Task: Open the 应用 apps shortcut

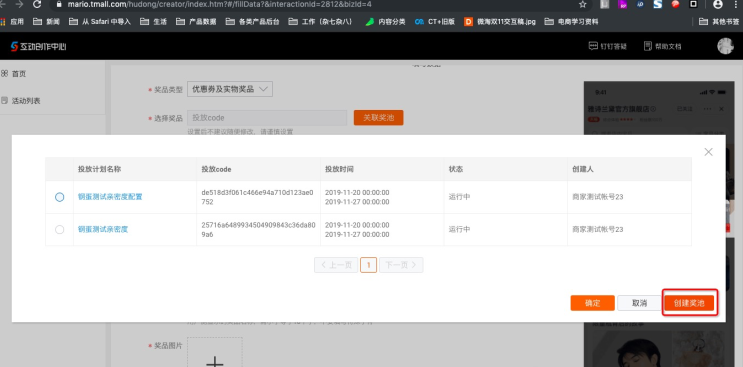Action: (12, 22)
